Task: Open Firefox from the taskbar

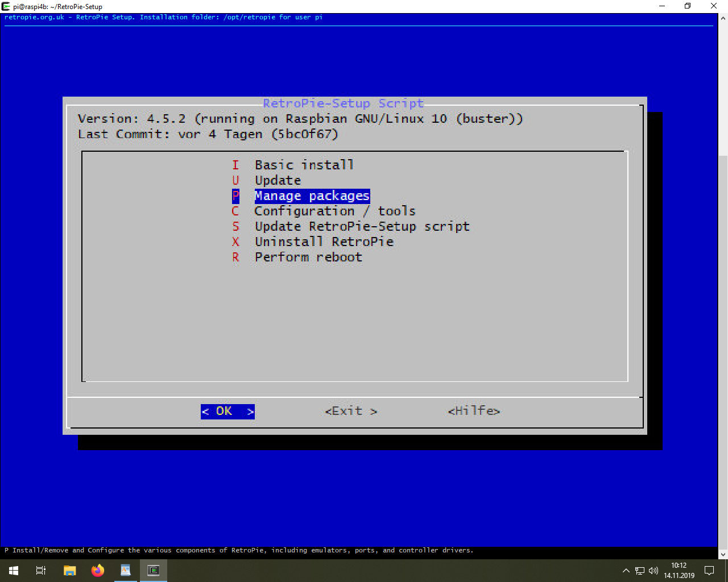Action: [x=98, y=570]
